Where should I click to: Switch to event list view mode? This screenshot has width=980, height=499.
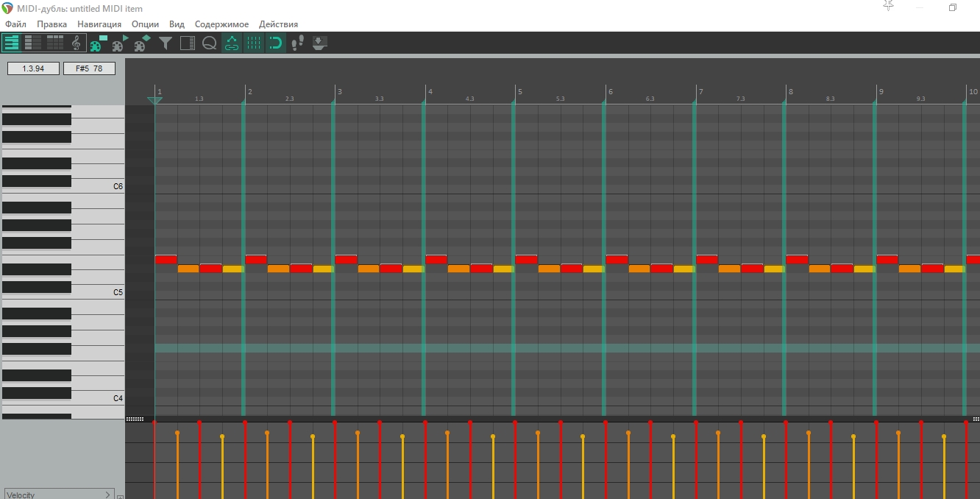click(x=55, y=43)
